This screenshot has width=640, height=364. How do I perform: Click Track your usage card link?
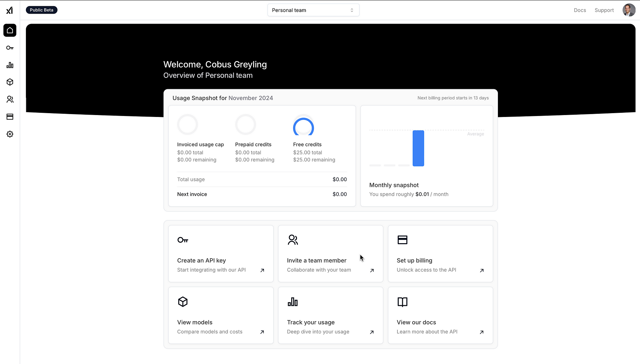[x=330, y=315]
